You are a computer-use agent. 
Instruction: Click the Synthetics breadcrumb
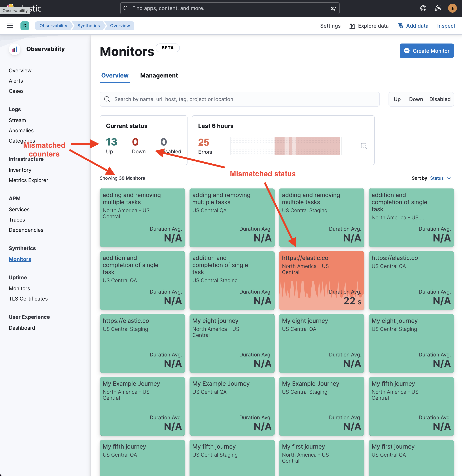click(89, 26)
